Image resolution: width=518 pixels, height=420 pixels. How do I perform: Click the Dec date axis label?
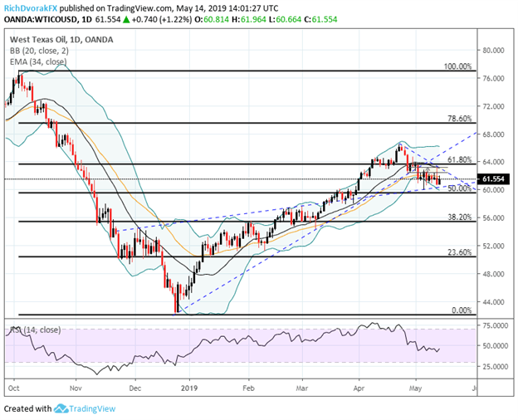(x=135, y=388)
